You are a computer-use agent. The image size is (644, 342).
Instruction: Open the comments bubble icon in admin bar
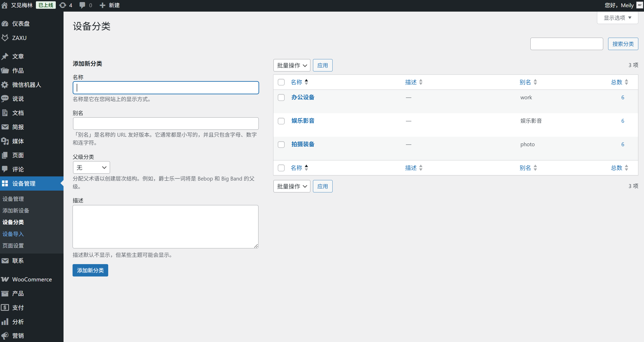82,5
